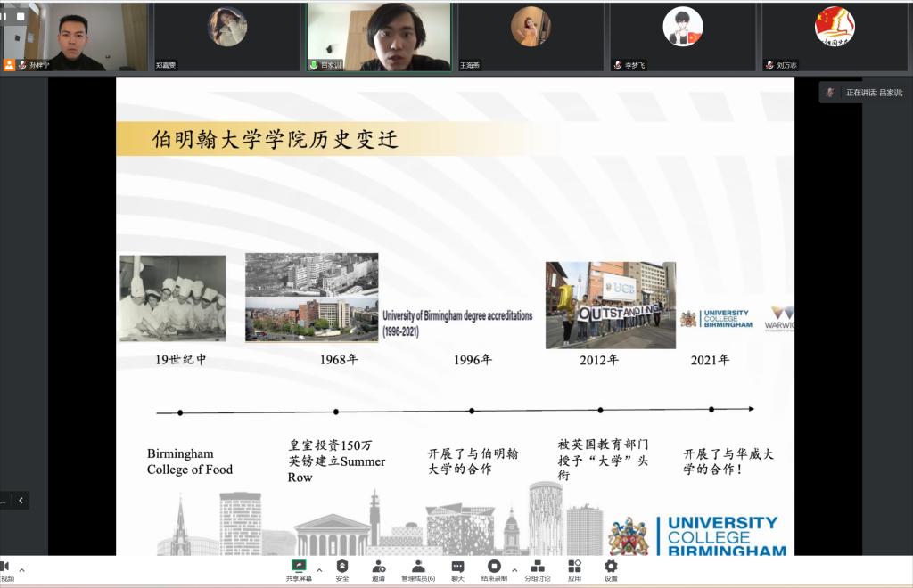The height and width of the screenshot is (588, 913).
Task: Select 王海燕's participant tile
Action: tap(531, 36)
